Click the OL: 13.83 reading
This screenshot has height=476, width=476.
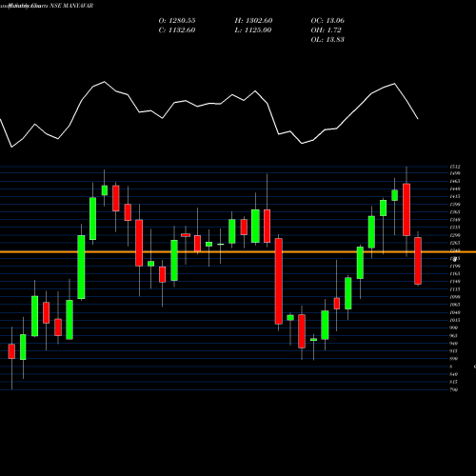(327, 40)
